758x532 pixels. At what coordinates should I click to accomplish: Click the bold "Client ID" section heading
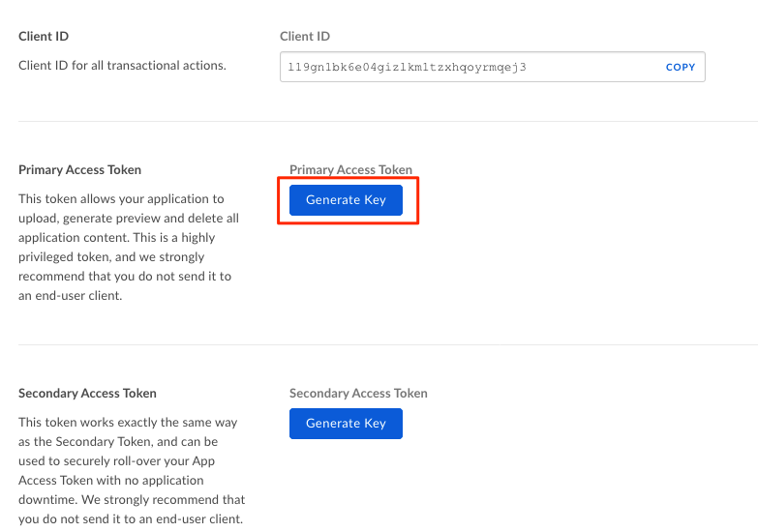pyautogui.click(x=44, y=37)
